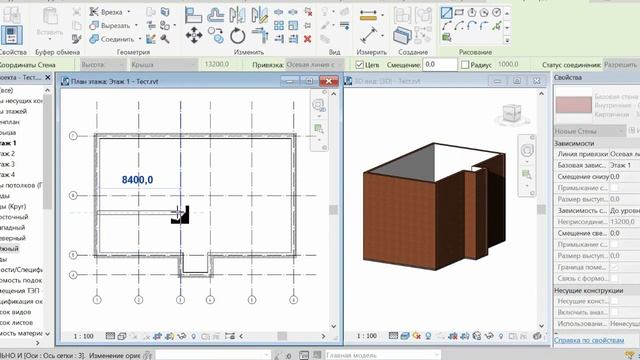Click the plan view horizontal scrollbar thumb

[x=282, y=336]
